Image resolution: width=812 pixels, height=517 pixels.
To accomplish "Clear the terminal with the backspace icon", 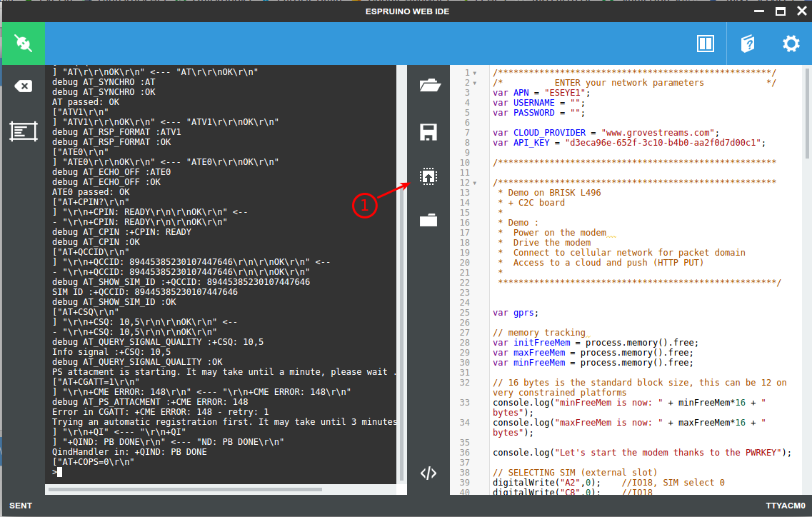I will (23, 86).
